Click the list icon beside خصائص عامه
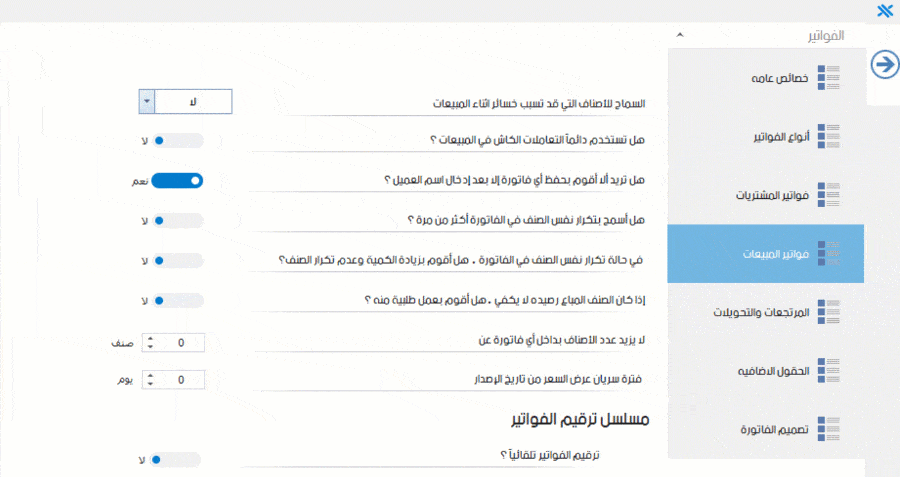 pyautogui.click(x=829, y=77)
